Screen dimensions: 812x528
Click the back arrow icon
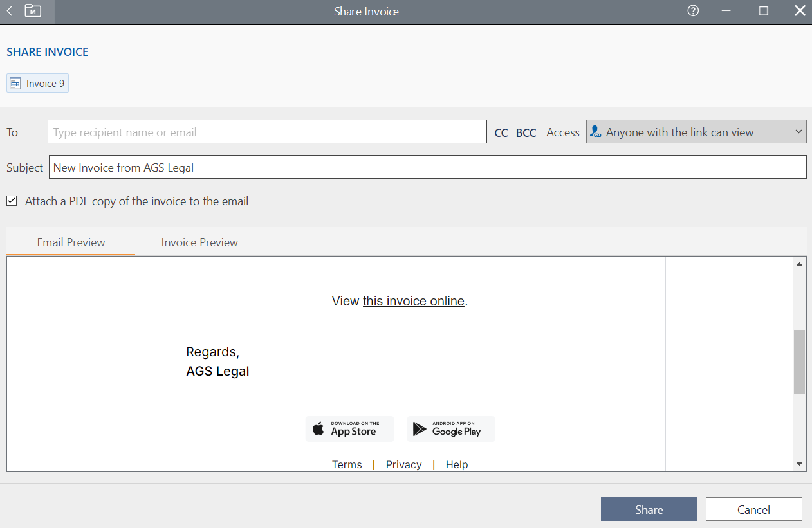[x=10, y=11]
